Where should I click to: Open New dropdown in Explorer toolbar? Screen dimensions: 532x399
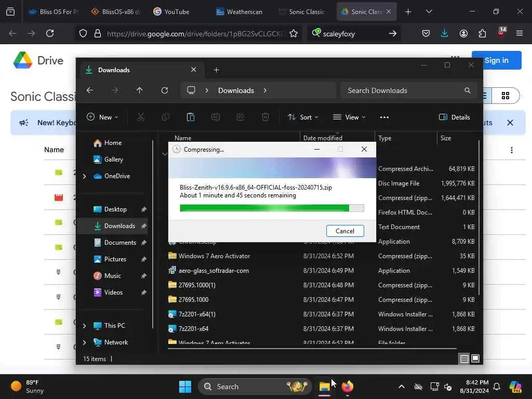[102, 117]
